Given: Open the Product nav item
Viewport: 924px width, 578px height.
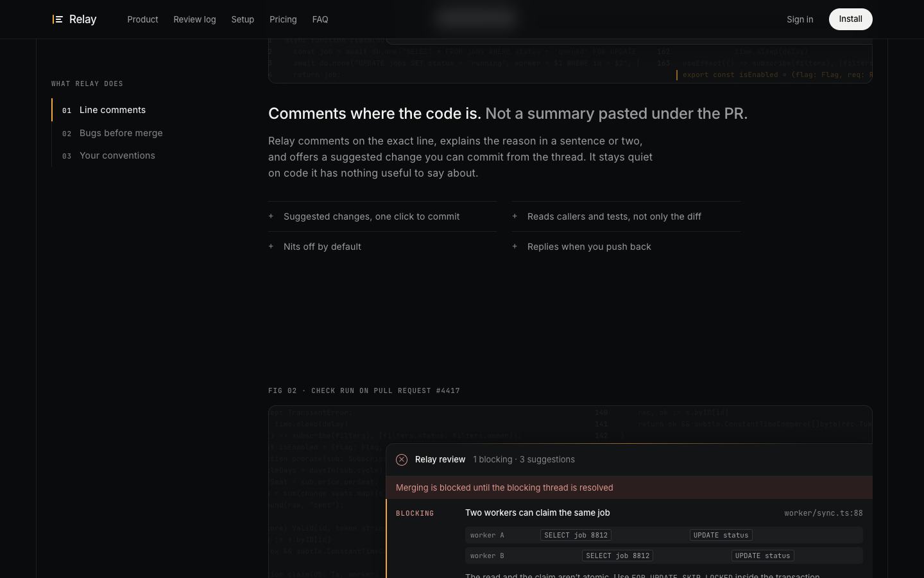Looking at the screenshot, I should 142,19.
